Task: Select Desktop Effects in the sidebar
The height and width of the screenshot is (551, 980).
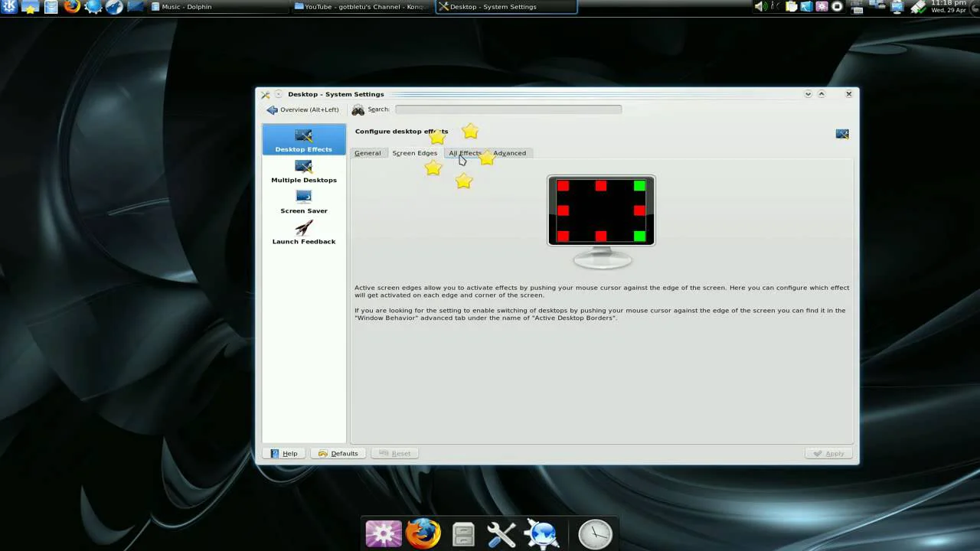Action: 304,140
